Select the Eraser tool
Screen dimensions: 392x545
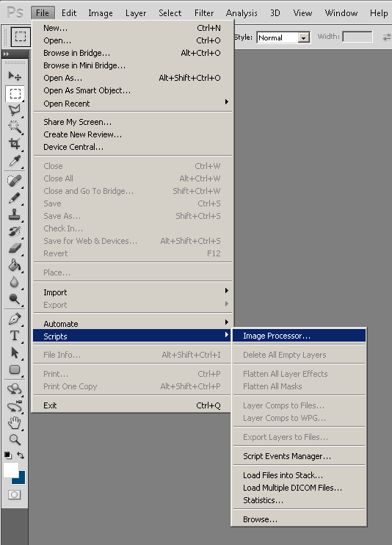click(15, 248)
